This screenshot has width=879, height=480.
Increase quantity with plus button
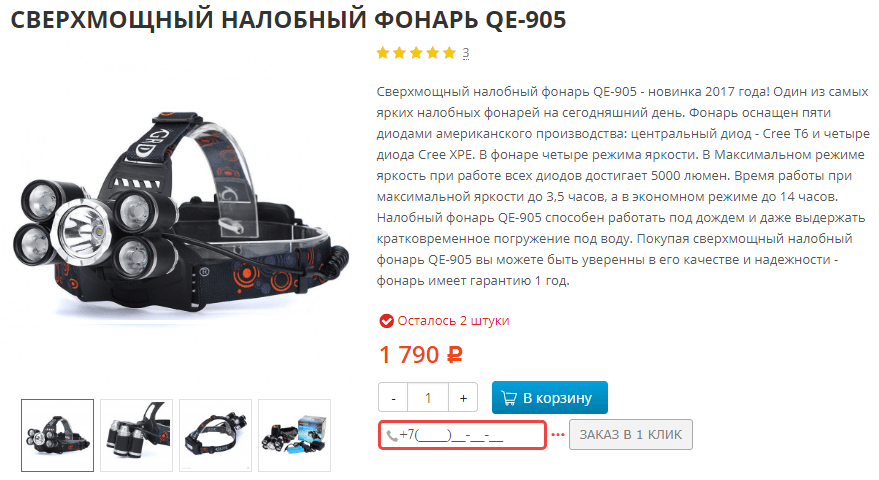point(463,398)
